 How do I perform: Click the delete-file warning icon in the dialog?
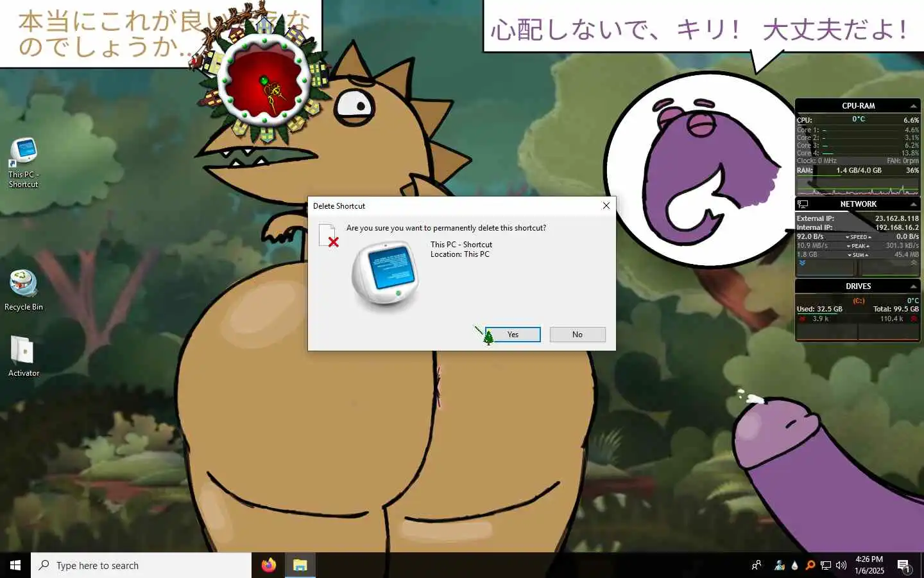(x=329, y=236)
